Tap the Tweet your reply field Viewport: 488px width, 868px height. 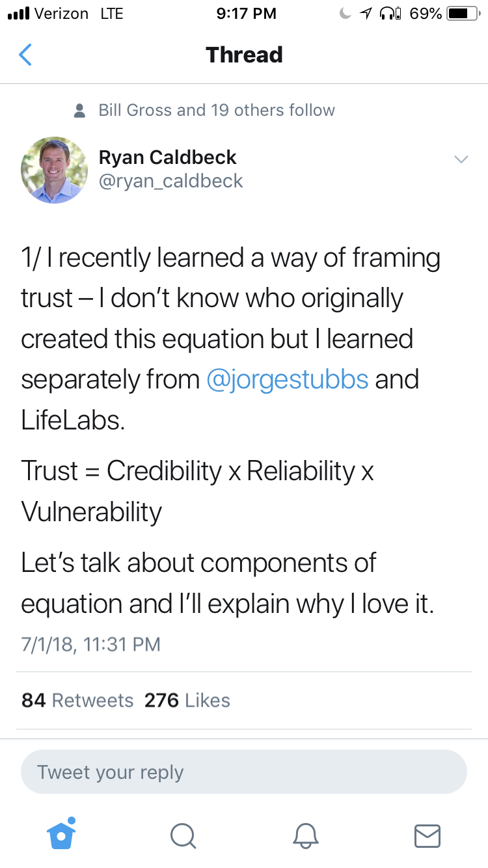[x=243, y=772]
